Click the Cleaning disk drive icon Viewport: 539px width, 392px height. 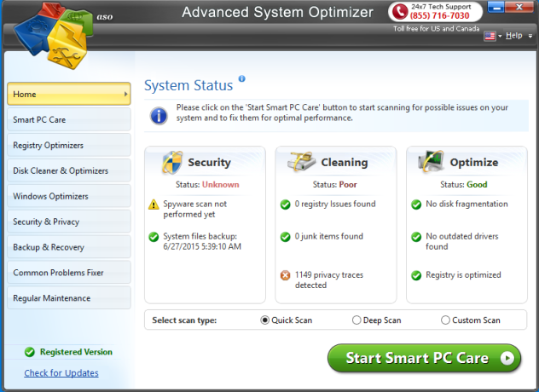click(301, 162)
